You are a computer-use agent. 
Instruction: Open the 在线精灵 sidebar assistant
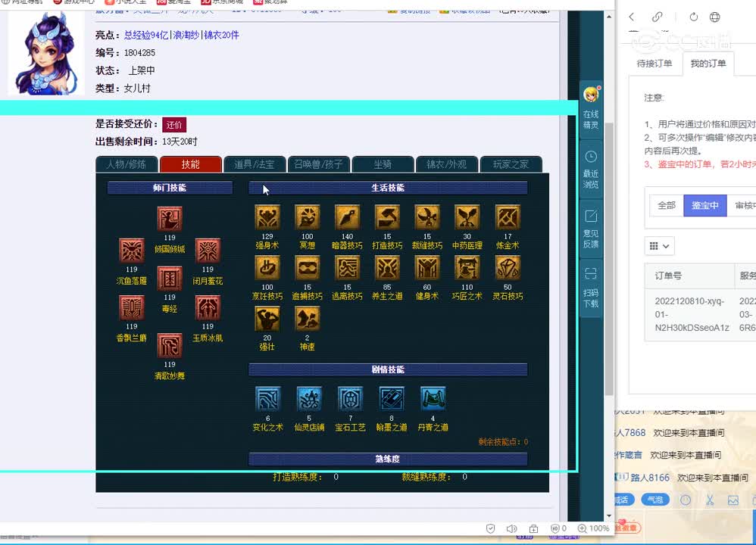click(x=591, y=108)
